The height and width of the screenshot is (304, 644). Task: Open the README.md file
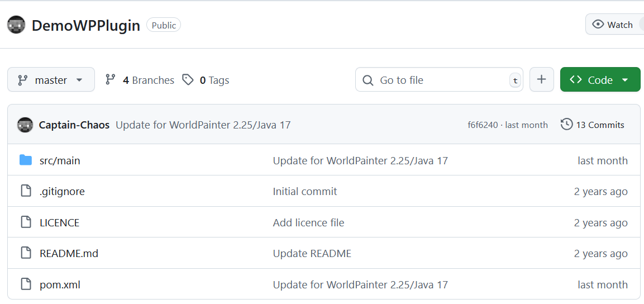pyautogui.click(x=69, y=253)
